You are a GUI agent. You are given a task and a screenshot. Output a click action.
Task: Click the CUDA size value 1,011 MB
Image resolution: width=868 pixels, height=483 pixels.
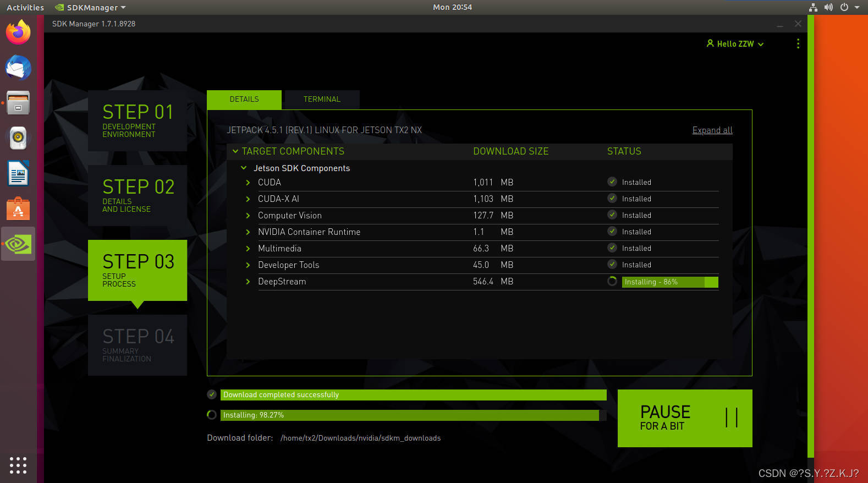[493, 182]
